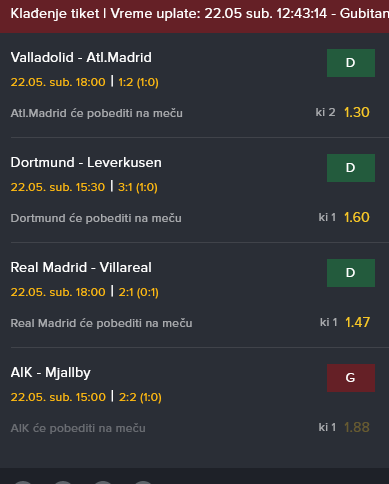Click the 'Klađenje tiket' header title

pos(55,14)
